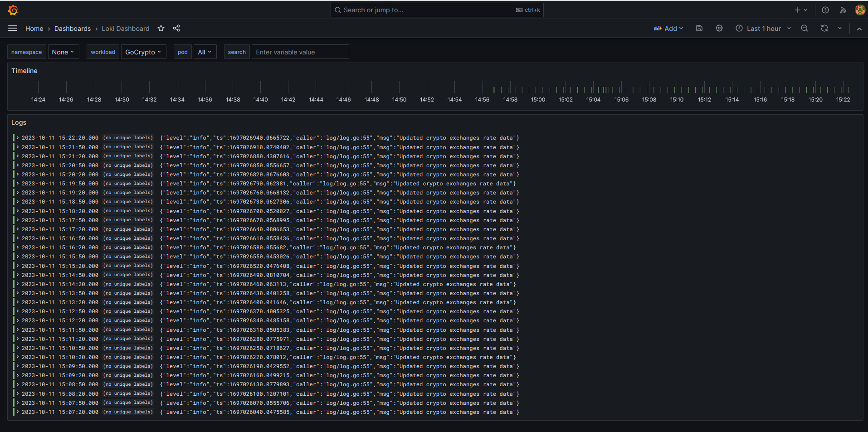
Task: Open the hamburger navigation menu
Action: (x=13, y=29)
